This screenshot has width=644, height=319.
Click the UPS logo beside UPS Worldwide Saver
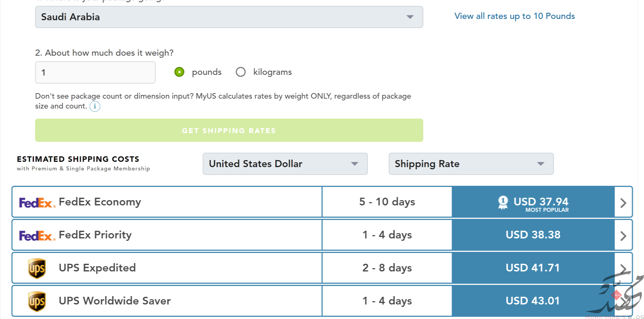click(x=37, y=301)
